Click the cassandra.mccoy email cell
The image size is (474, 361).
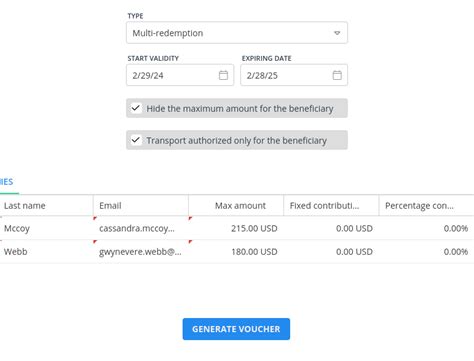(x=141, y=228)
